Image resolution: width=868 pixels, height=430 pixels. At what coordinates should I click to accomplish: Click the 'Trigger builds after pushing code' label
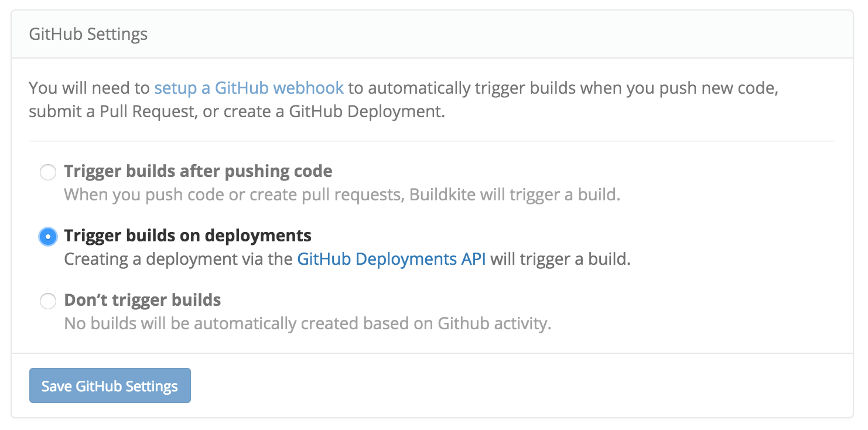click(199, 171)
